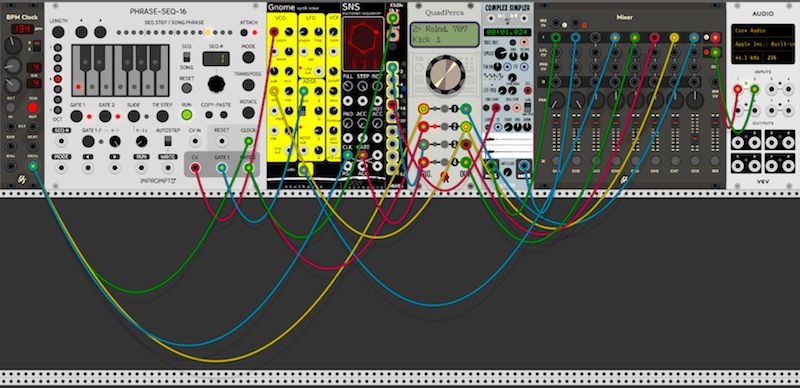Click the CLOCK input jack on PHRASE-SEQ-16
Viewport: 800px width, 388px height.
coord(248,141)
